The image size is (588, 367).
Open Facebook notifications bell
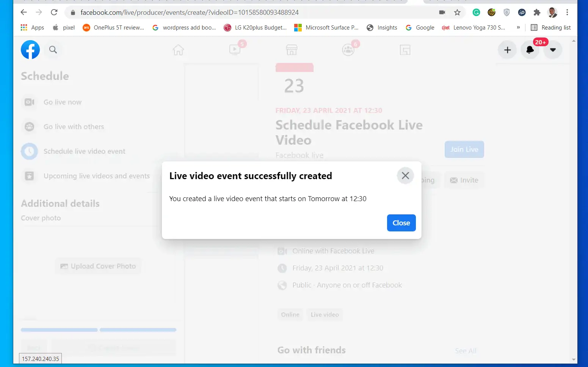click(530, 50)
